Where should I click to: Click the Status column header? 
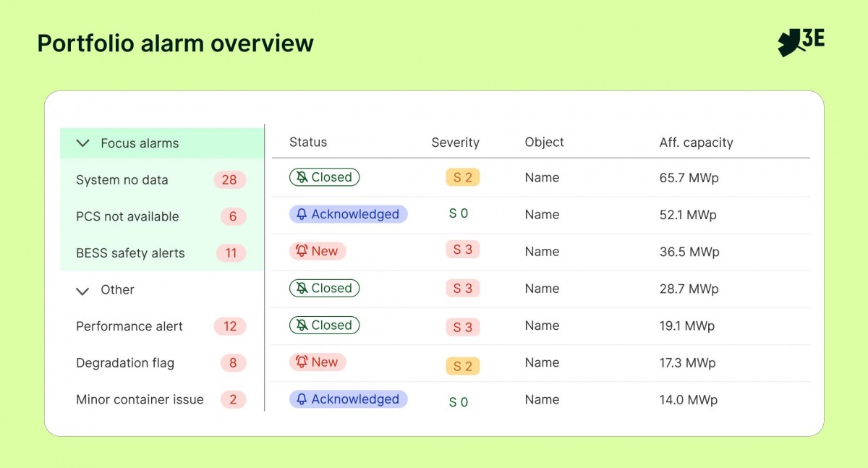308,142
